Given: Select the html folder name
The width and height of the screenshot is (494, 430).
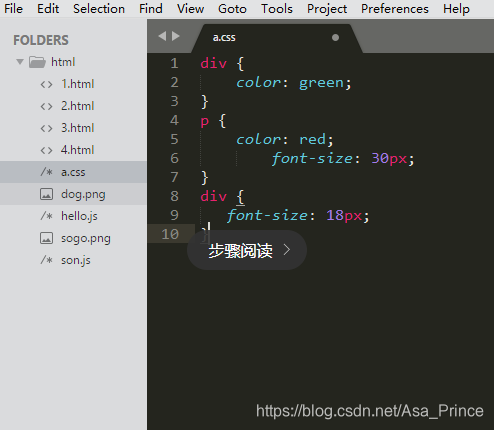Looking at the screenshot, I should (x=63, y=62).
